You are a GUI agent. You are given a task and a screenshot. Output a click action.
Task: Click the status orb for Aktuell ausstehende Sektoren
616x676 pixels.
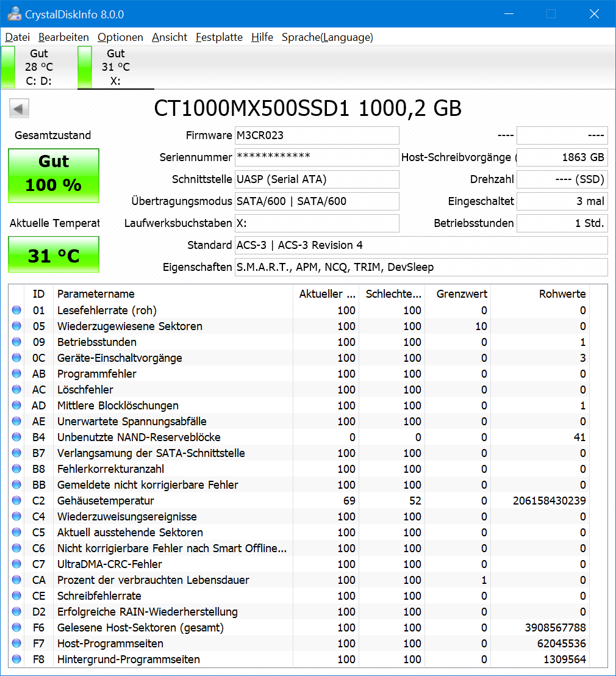pos(16,532)
